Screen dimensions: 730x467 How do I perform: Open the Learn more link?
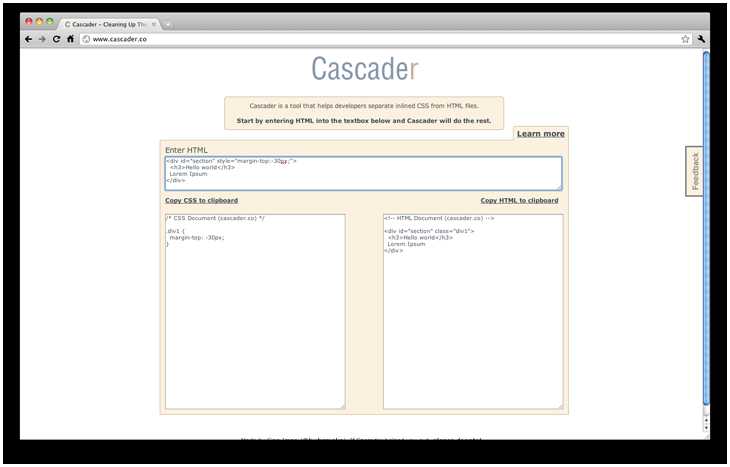(x=541, y=134)
